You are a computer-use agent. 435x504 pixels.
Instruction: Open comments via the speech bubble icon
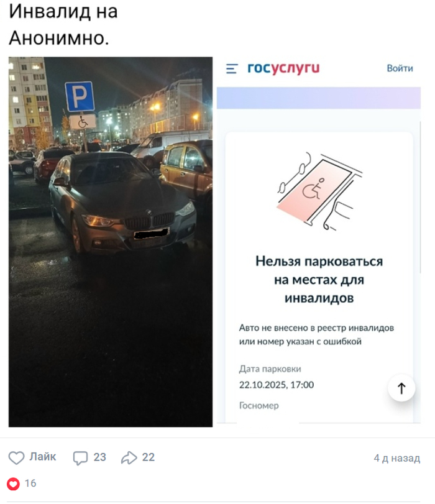tap(80, 458)
